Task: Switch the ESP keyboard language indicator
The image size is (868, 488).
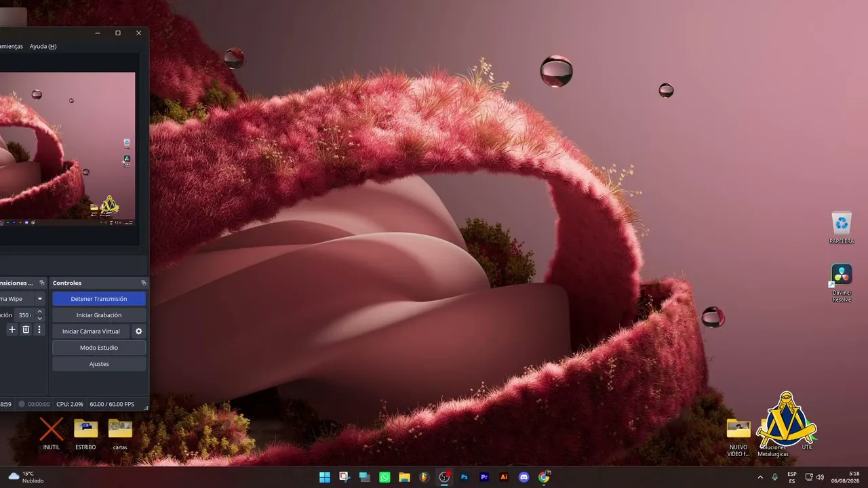Action: pos(792,477)
